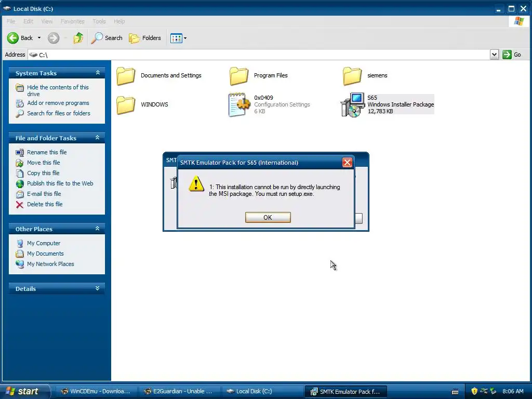Click OK in the SMTK Emulator dialog
This screenshot has height=399, width=532.
tap(268, 218)
